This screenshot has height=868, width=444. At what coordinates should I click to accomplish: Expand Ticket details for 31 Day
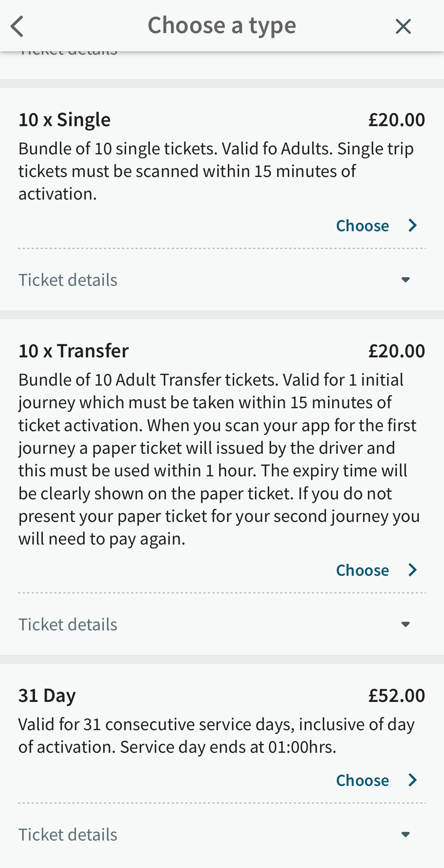click(x=68, y=835)
